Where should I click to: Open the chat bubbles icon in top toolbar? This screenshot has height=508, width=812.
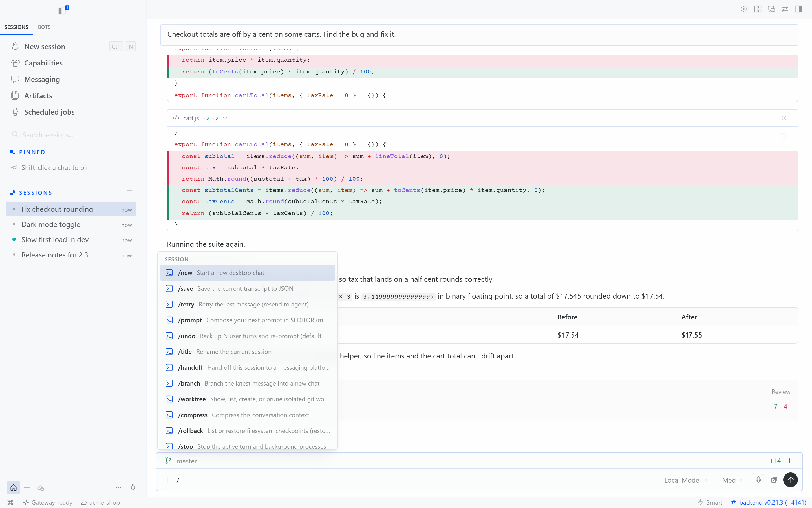click(771, 9)
